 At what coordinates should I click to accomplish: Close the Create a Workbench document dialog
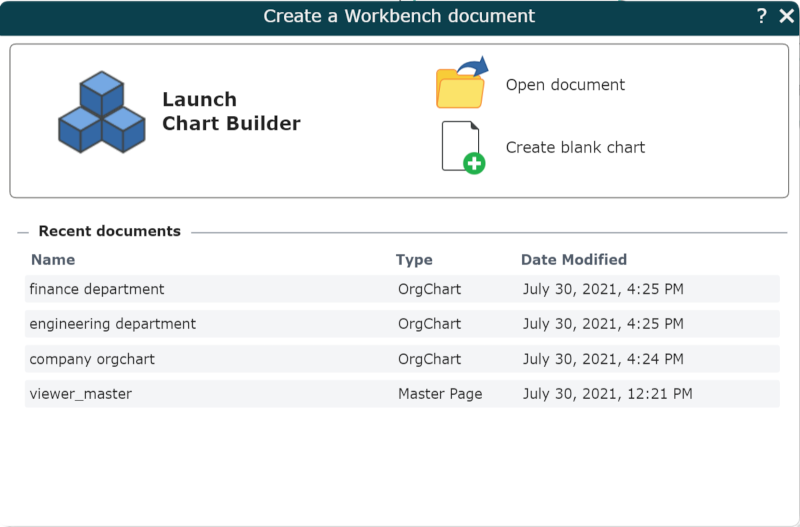[x=786, y=16]
